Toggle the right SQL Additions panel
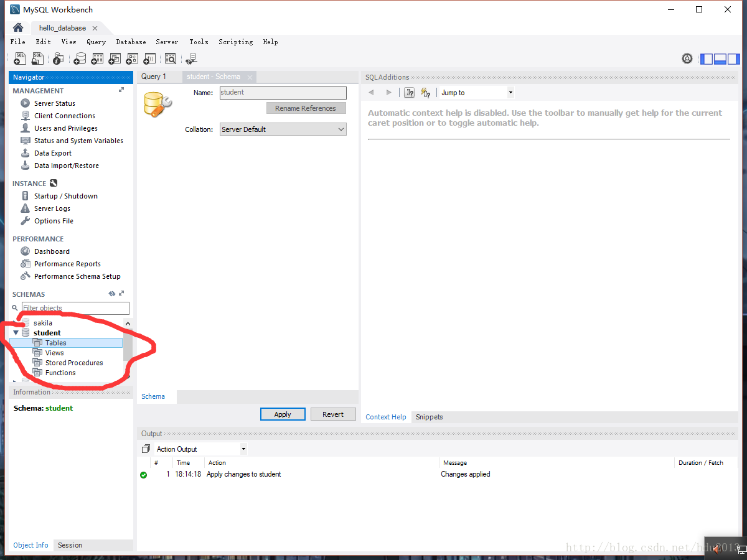This screenshot has width=747, height=560. (734, 59)
